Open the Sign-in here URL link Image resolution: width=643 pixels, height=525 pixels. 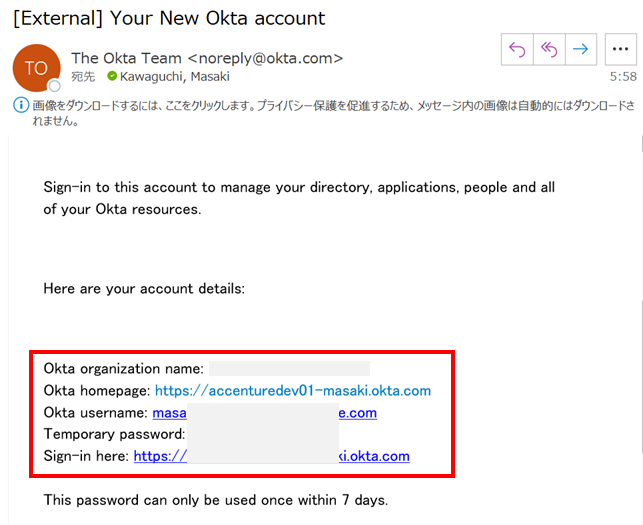[x=271, y=456]
